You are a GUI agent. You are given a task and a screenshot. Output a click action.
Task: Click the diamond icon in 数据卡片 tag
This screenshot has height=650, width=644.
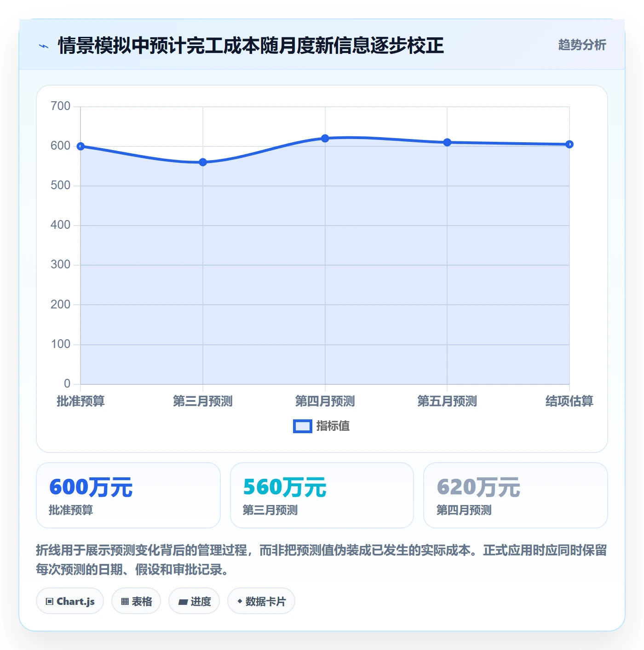[240, 601]
